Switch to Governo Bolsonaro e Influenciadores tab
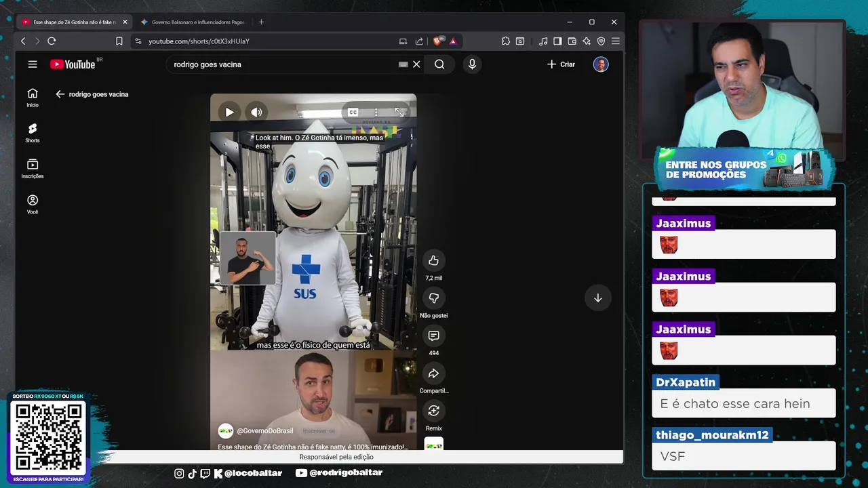The width and height of the screenshot is (868, 488). [x=191, y=22]
